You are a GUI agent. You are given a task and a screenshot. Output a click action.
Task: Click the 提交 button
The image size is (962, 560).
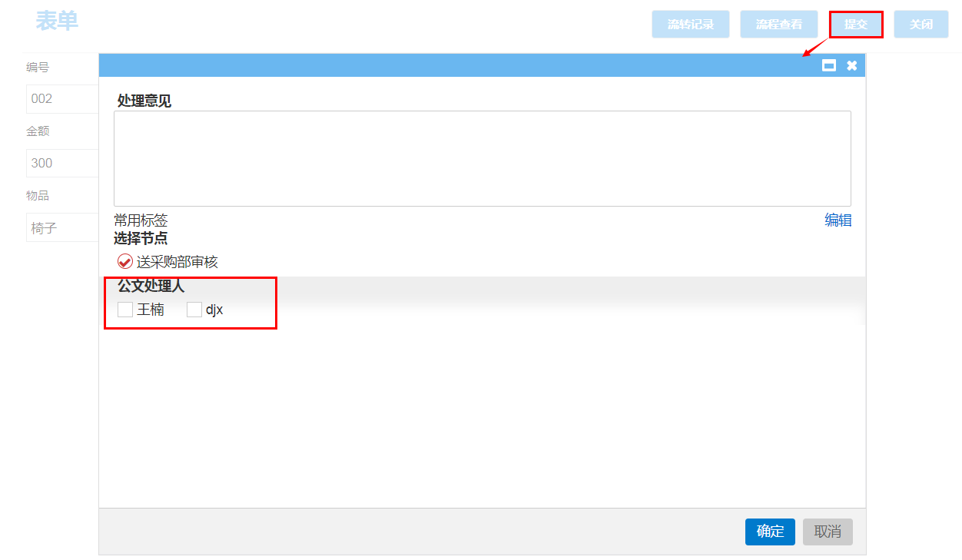coord(856,25)
